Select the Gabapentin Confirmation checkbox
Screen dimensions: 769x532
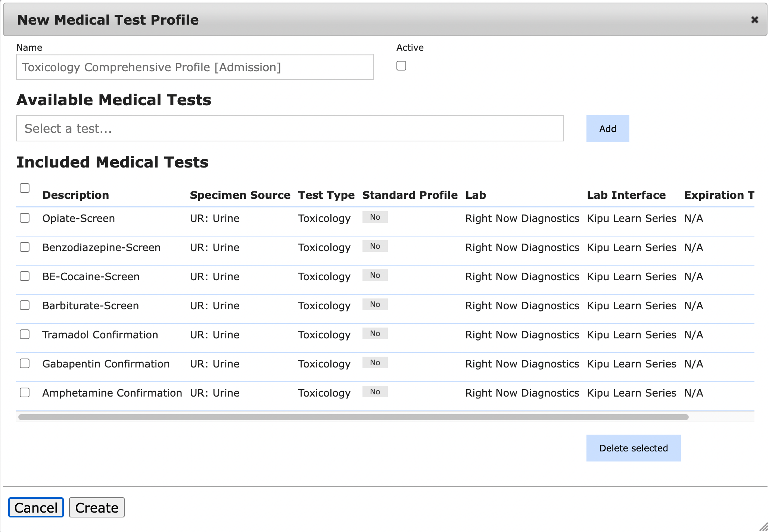(x=25, y=363)
